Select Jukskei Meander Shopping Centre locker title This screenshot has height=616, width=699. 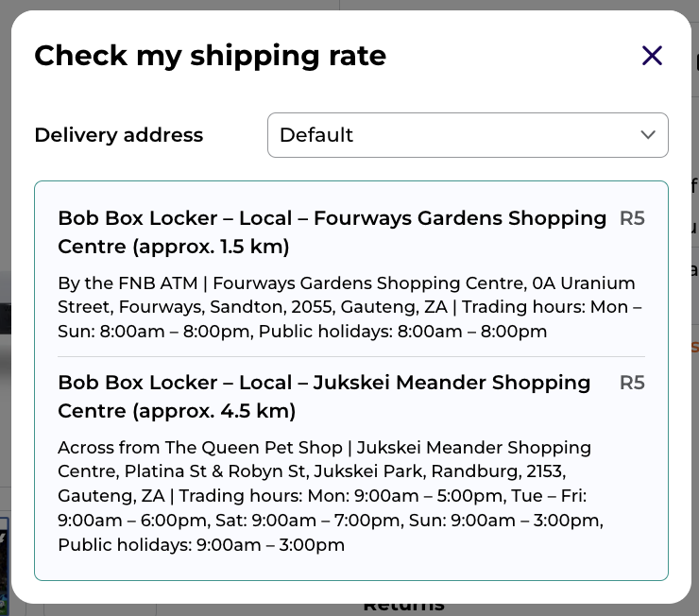point(324,383)
